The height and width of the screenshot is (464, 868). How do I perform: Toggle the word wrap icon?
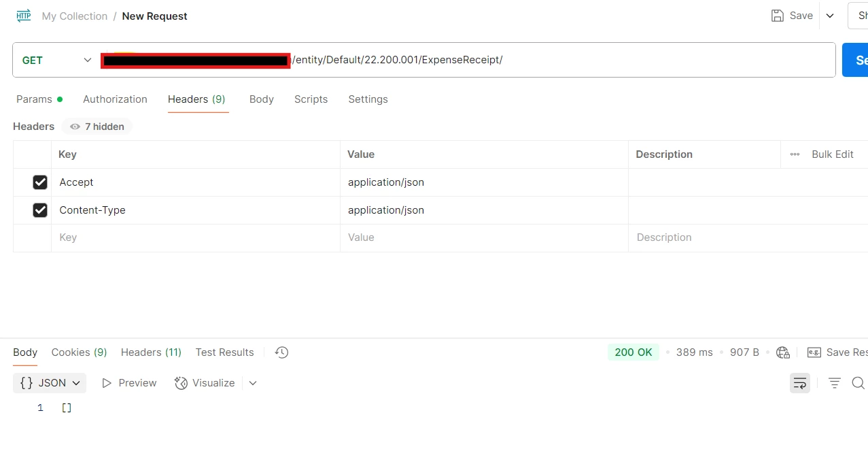coord(800,383)
